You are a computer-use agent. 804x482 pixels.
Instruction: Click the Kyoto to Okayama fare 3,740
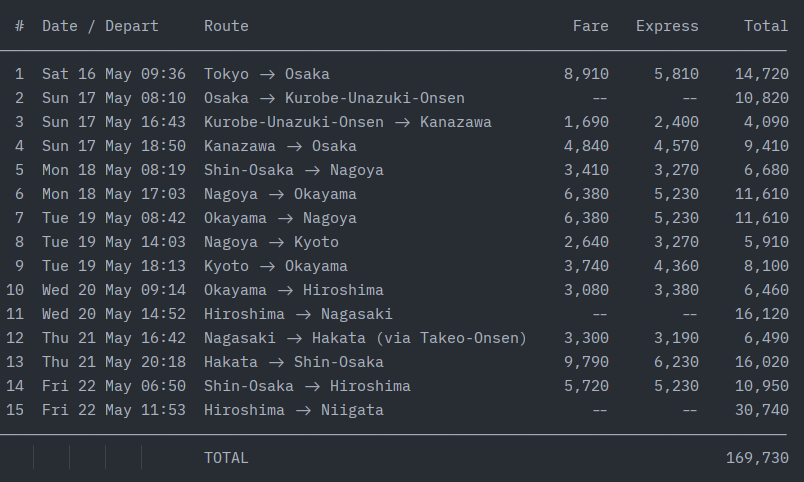click(x=586, y=266)
